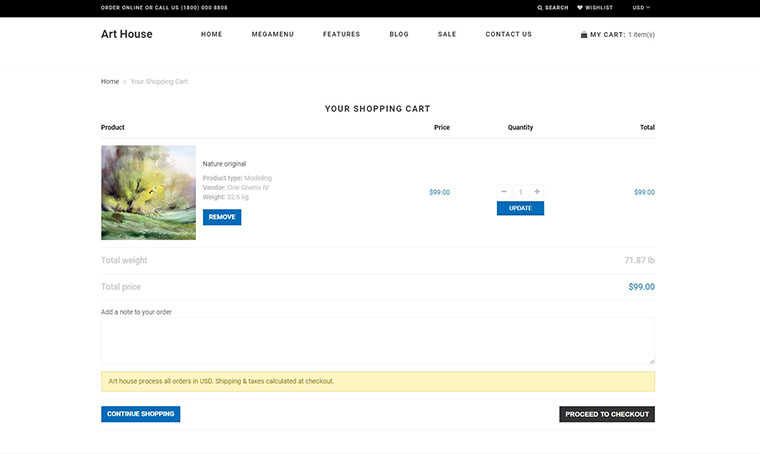760x454 pixels.
Task: Click the Art House logo
Action: pos(127,34)
